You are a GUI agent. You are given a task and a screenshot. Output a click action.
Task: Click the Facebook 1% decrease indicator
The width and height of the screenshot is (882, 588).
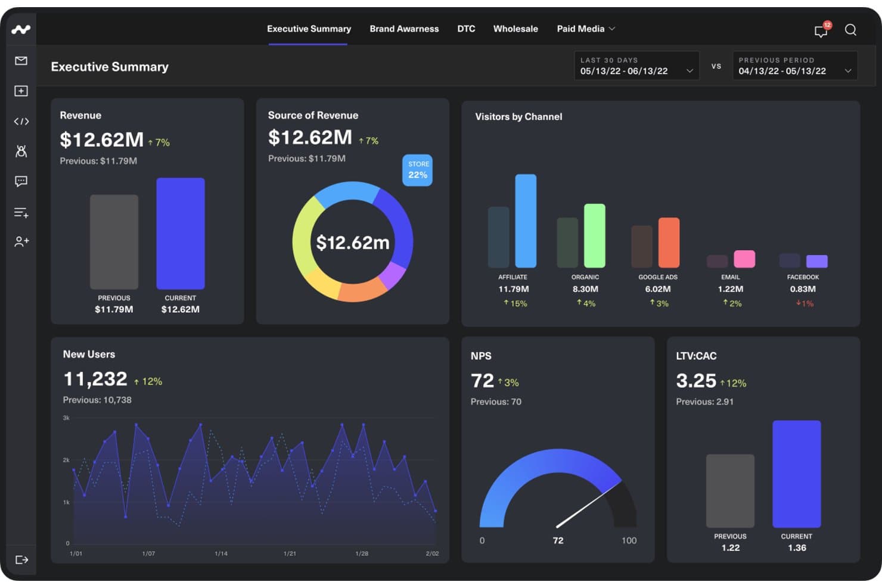805,303
